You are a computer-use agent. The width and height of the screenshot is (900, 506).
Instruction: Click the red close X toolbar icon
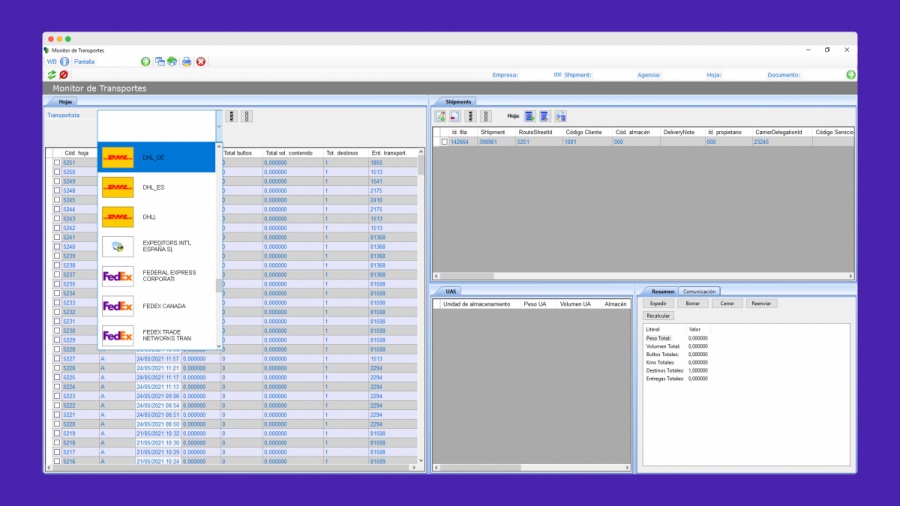pos(201,61)
